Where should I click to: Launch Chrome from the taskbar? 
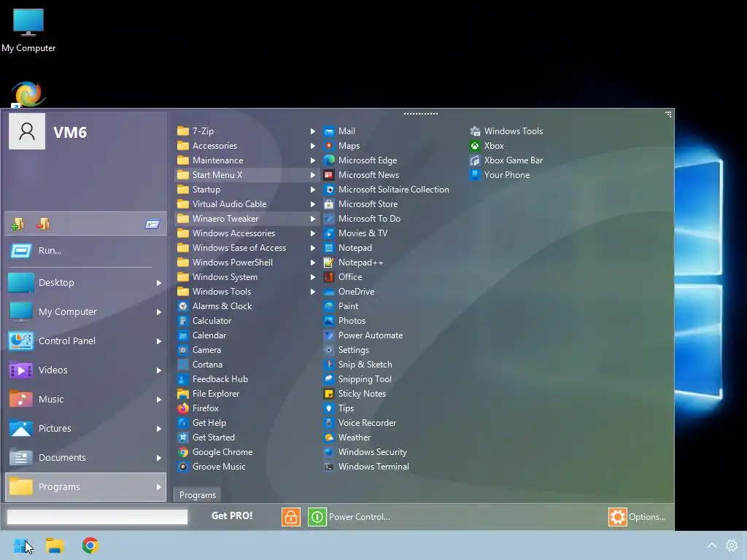(x=90, y=545)
